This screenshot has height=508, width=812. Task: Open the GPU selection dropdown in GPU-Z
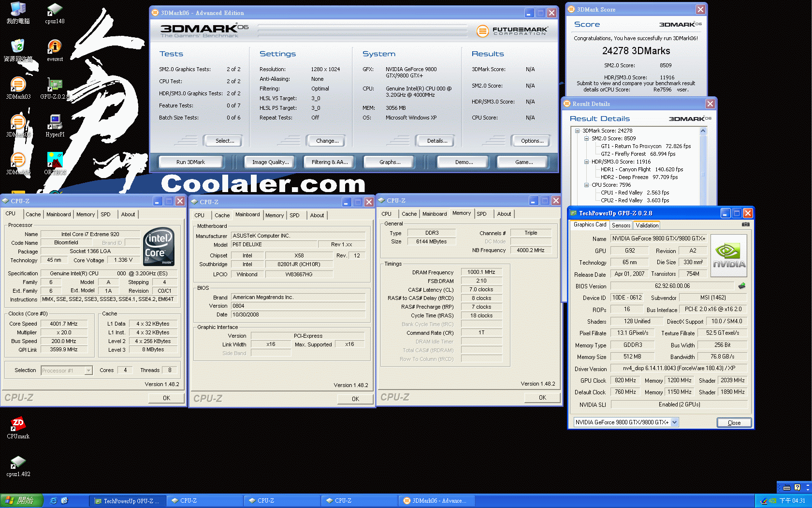pos(674,422)
